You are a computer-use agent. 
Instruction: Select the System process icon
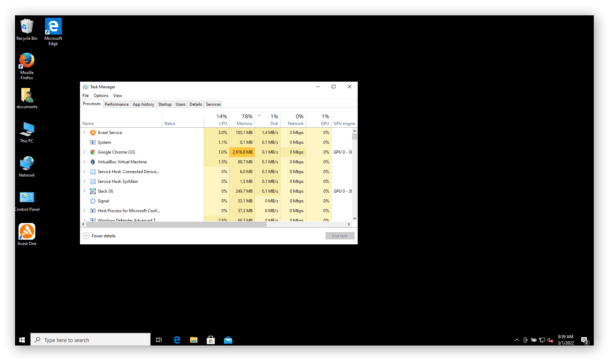tap(93, 142)
